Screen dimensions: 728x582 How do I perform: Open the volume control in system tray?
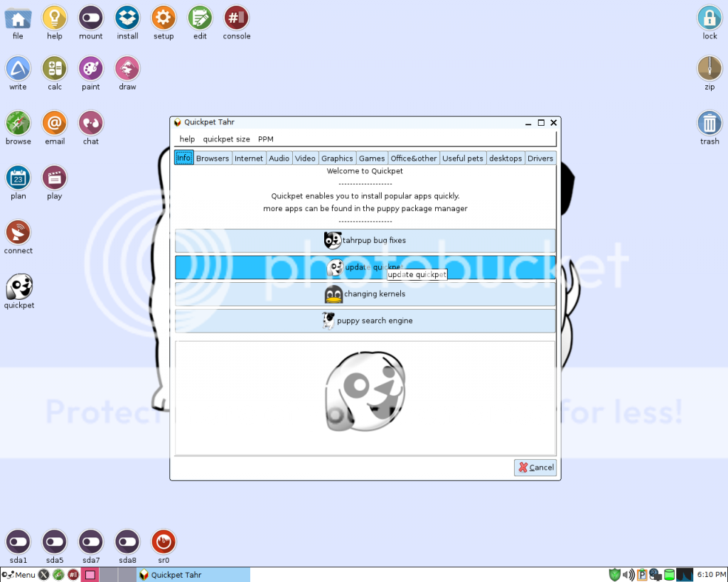click(628, 574)
